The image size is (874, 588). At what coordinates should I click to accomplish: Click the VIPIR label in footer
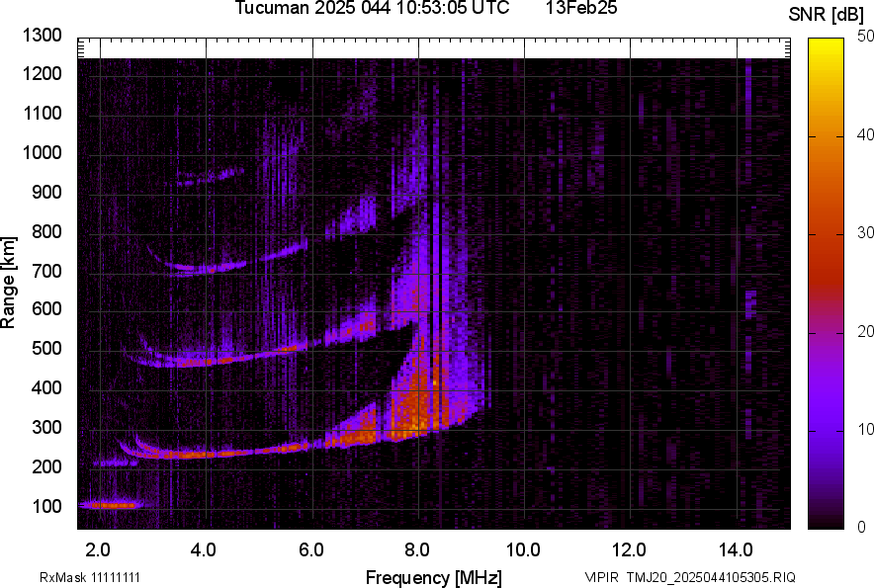tap(600, 577)
